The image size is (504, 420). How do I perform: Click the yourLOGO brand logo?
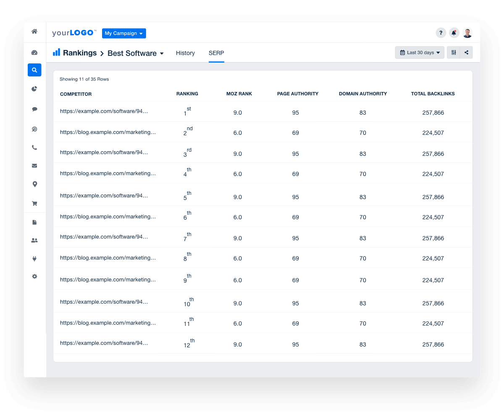pos(74,33)
